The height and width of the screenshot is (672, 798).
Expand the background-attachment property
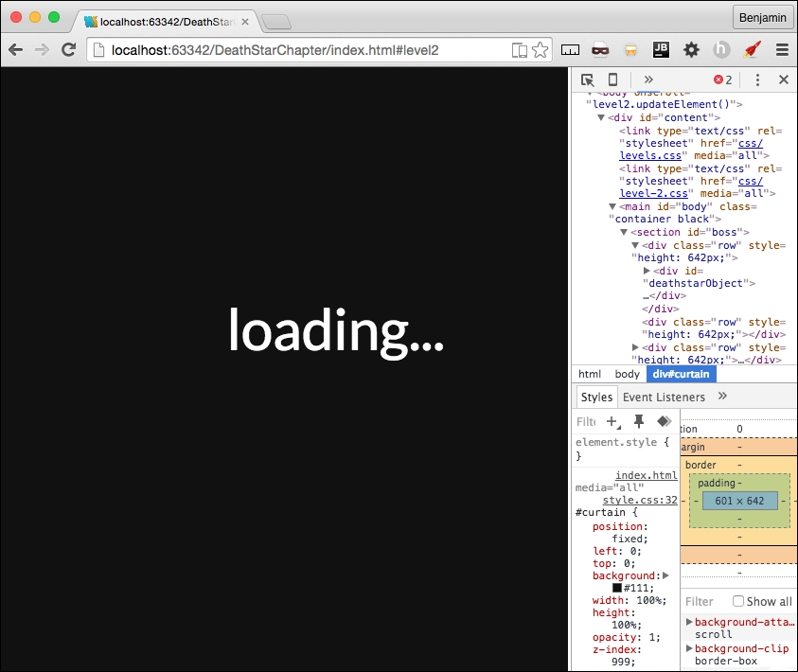pos(688,622)
